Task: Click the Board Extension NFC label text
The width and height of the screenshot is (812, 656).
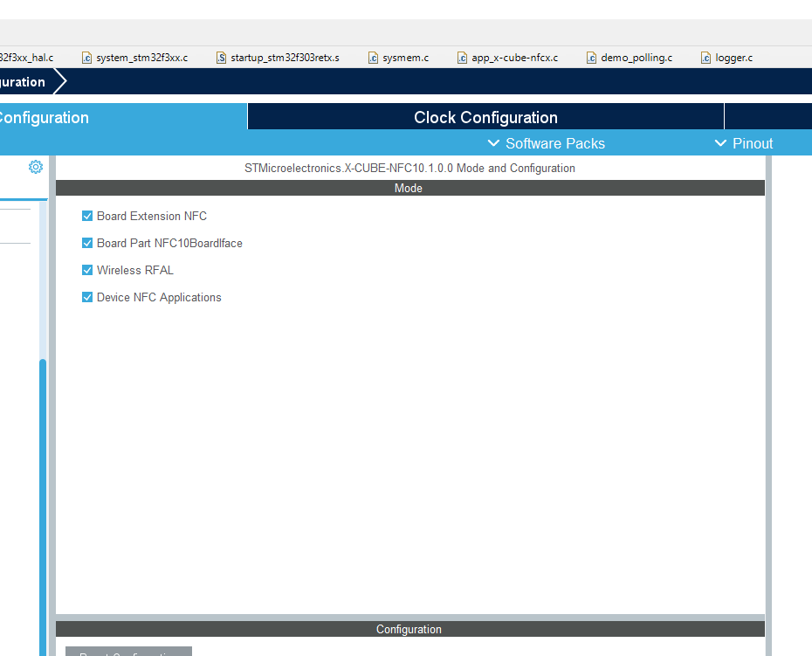Action: point(152,216)
